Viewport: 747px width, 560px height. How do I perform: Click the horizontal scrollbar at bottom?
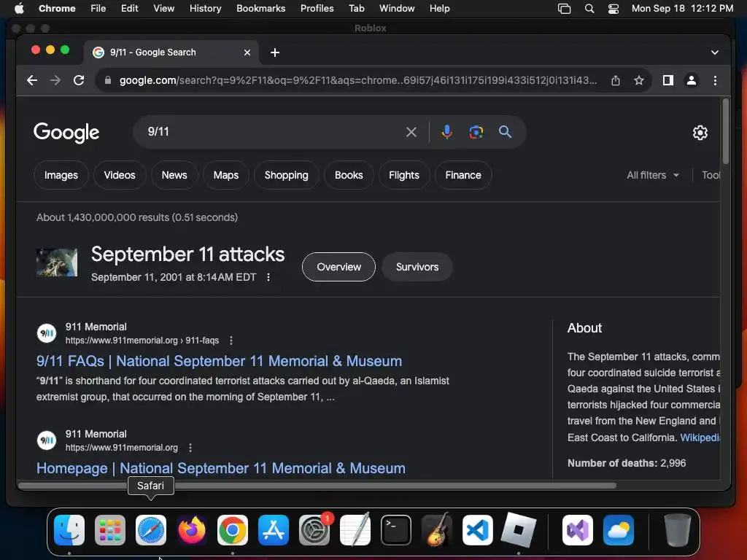[317, 486]
